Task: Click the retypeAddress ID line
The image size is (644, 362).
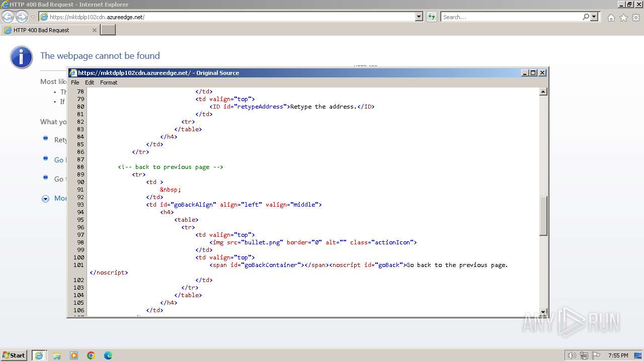Action: (x=292, y=107)
